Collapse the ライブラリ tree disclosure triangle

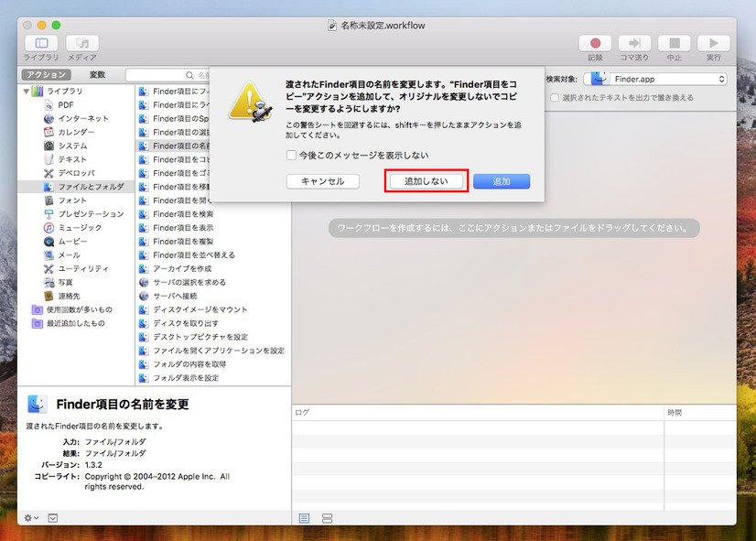click(x=26, y=91)
